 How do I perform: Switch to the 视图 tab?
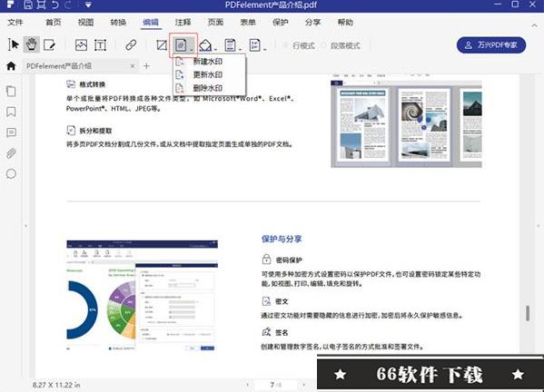click(x=85, y=23)
